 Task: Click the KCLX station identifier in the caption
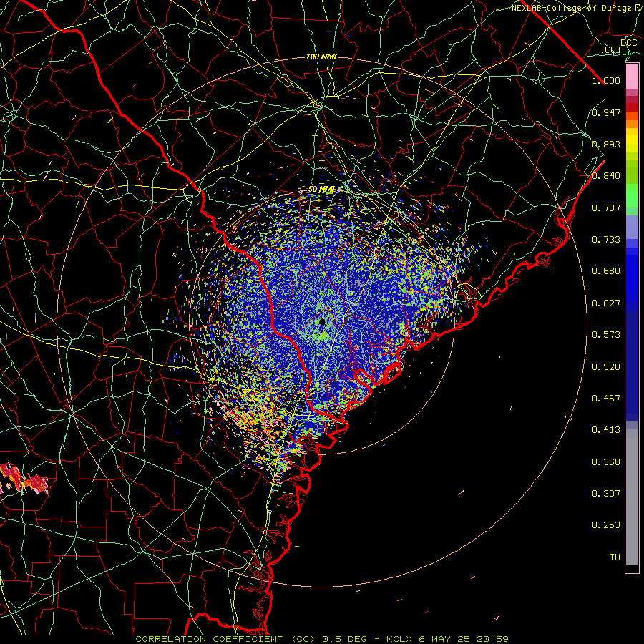(x=399, y=639)
